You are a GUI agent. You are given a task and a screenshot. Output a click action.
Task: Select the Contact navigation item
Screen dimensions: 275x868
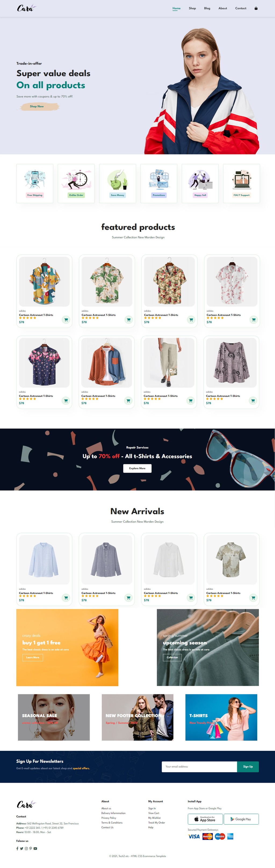(241, 8)
